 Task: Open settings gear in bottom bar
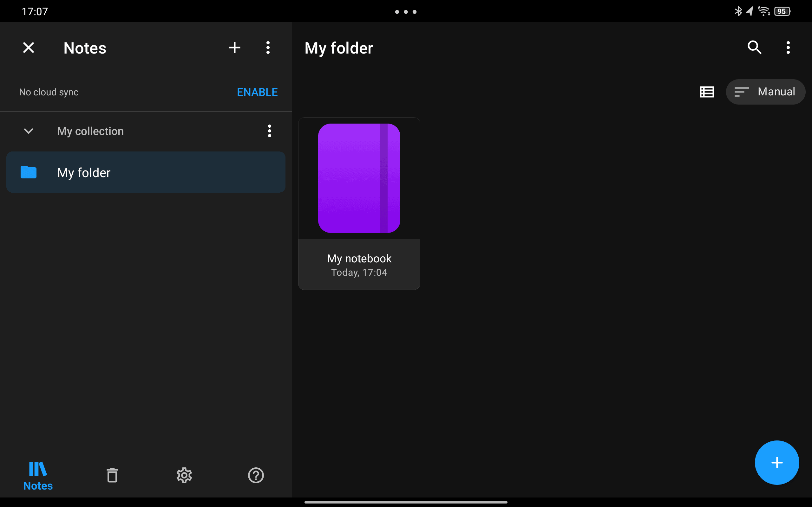pyautogui.click(x=185, y=474)
